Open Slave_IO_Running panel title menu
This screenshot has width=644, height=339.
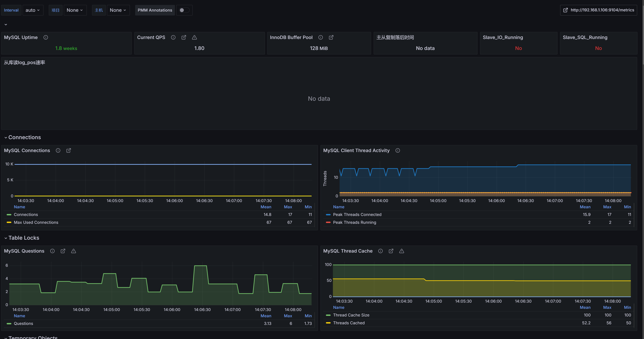click(503, 37)
